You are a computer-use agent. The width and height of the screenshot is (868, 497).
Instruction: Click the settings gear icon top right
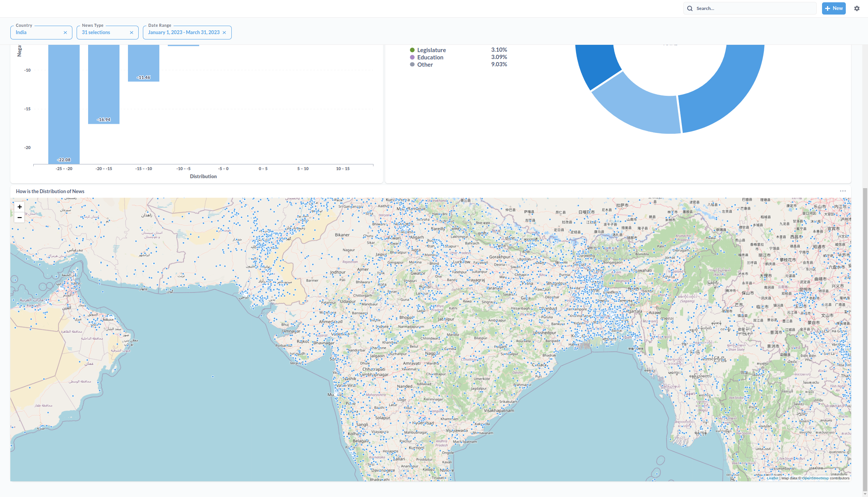click(857, 8)
